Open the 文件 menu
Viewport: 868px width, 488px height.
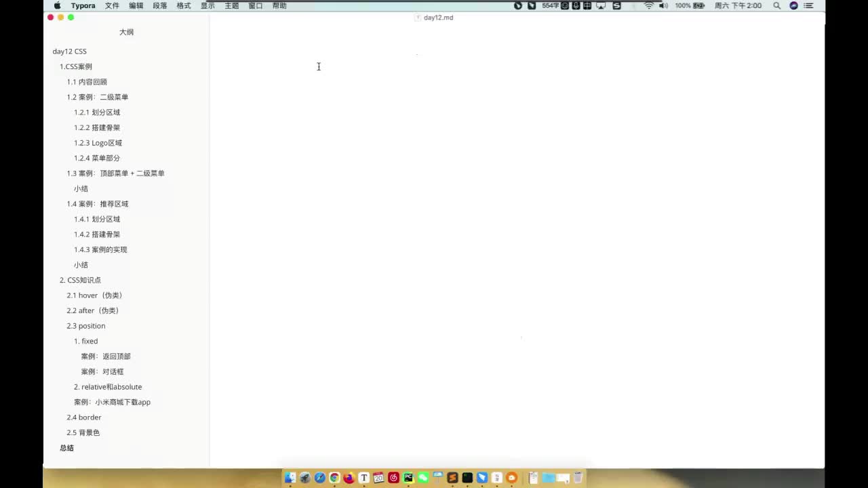(x=112, y=5)
